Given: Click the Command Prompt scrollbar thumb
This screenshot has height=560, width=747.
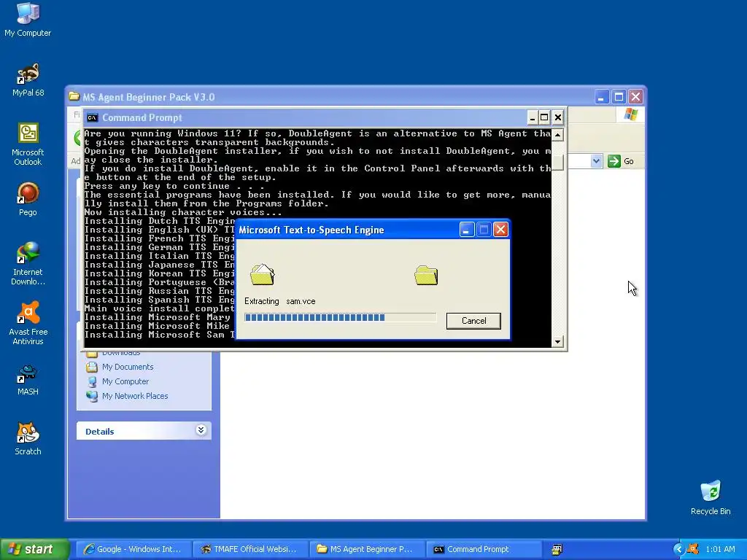Looking at the screenshot, I should 557,163.
